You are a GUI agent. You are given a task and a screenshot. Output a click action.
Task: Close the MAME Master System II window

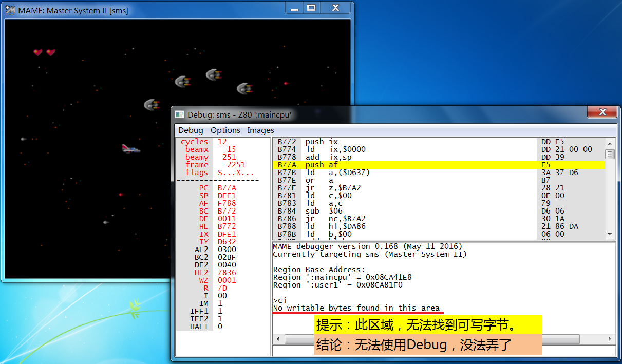pos(335,8)
